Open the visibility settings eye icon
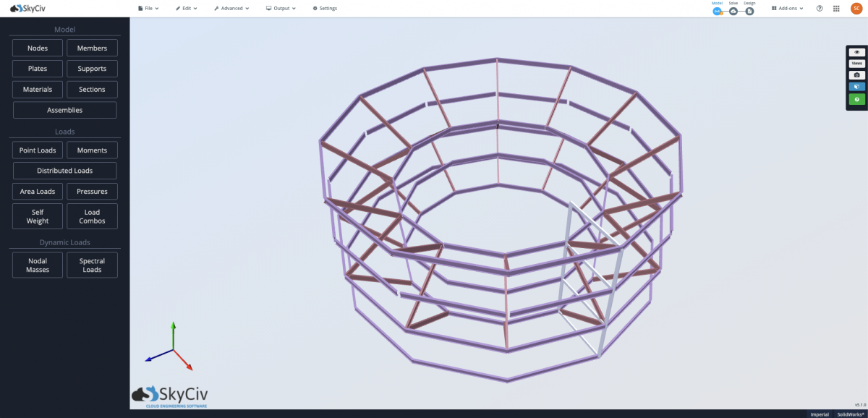The image size is (868, 418). coord(856,51)
